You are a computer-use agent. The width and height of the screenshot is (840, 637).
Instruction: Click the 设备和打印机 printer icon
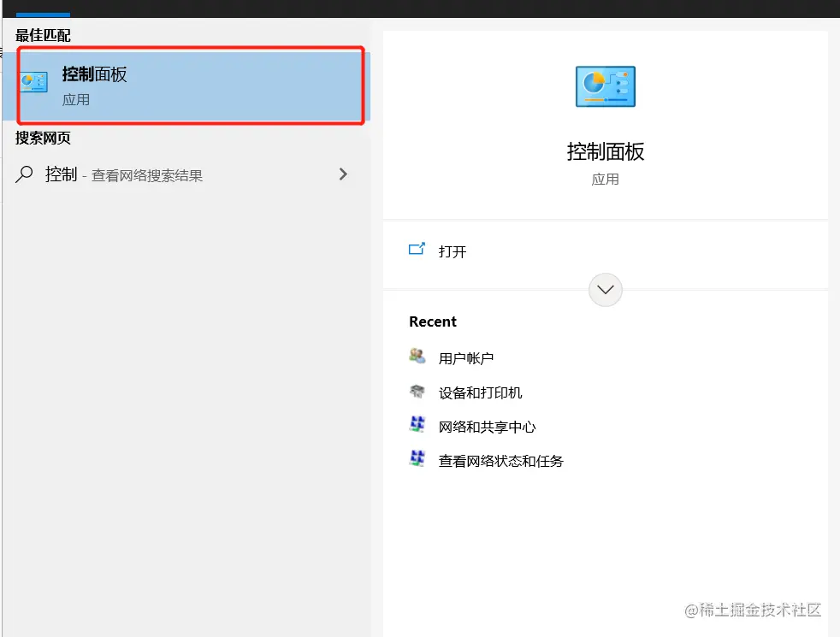(x=417, y=392)
